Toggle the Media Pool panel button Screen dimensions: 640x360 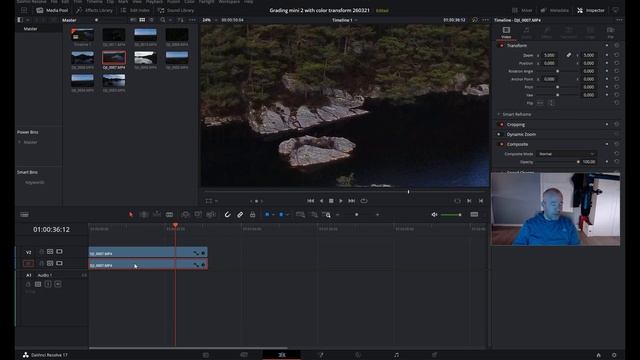coord(52,10)
